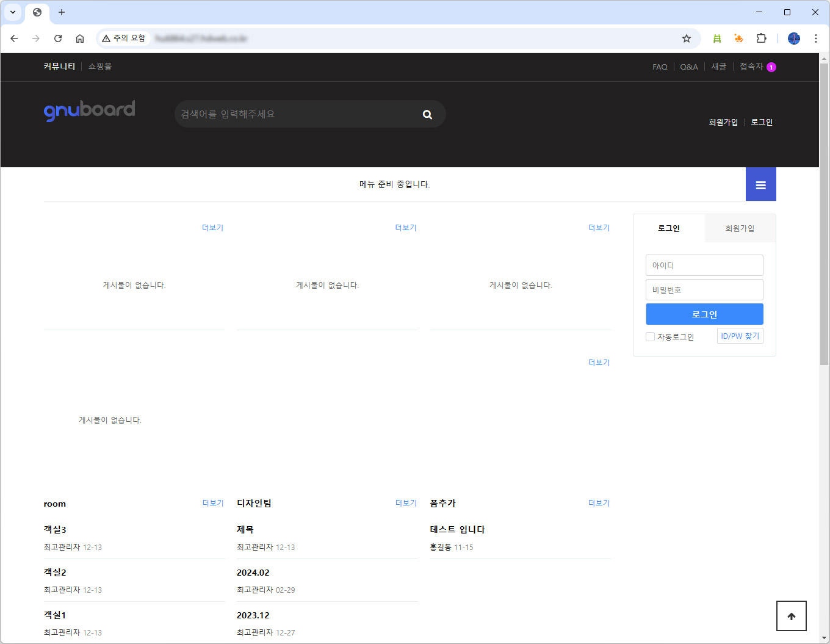Click 더보기 for the 디자인팀 board
The height and width of the screenshot is (644, 830).
[406, 503]
